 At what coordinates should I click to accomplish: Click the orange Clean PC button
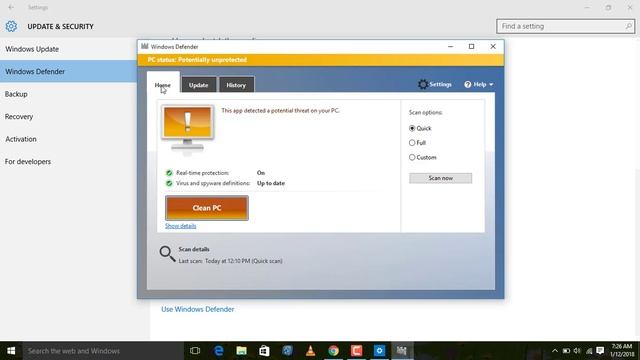click(x=207, y=208)
